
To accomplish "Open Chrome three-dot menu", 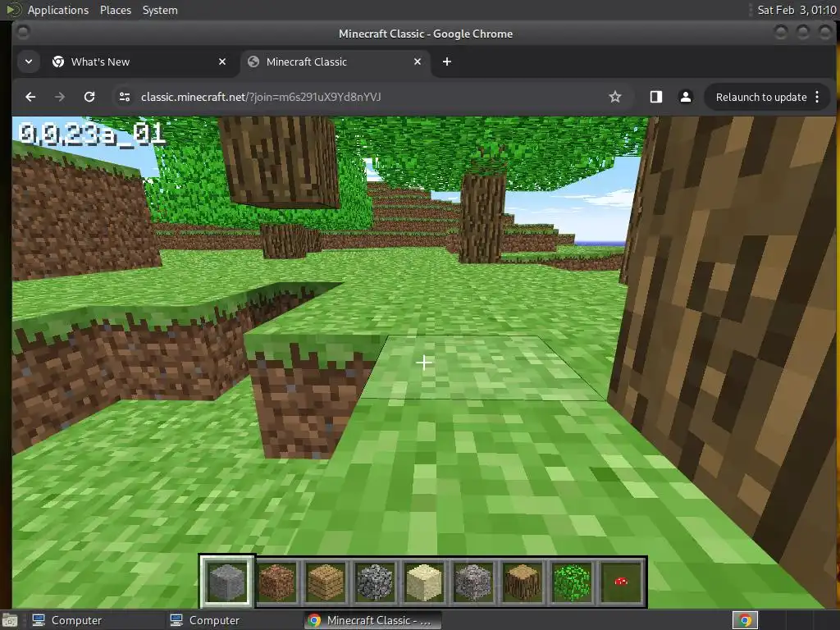I will (817, 97).
